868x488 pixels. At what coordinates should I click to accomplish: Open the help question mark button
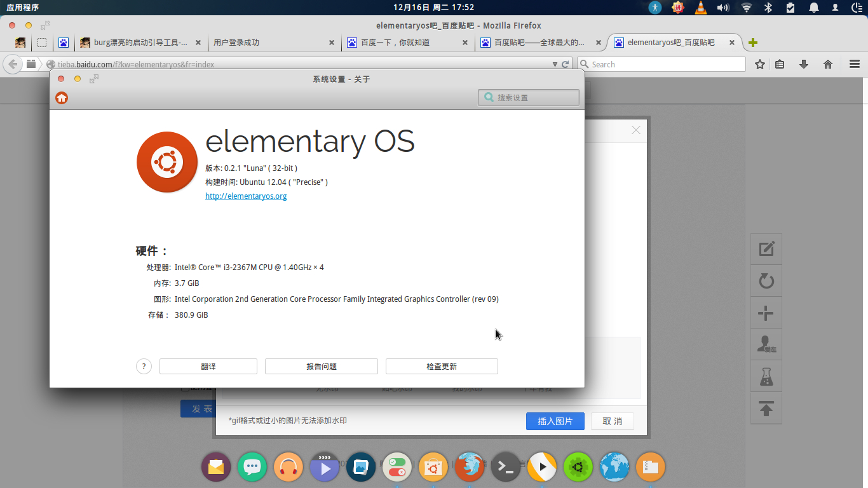144,366
